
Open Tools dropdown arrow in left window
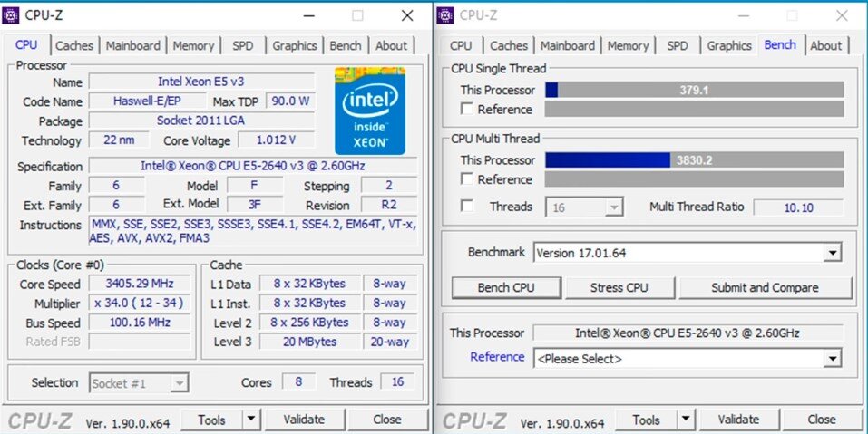click(250, 420)
